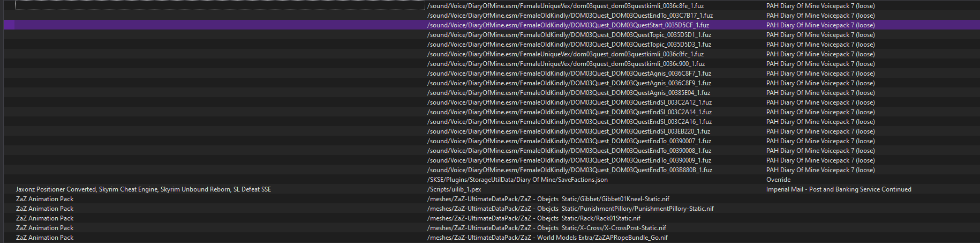Select the dom03questkimli_0036c900_1.fuz file
Screen dimensions: 980x243
tap(566, 64)
